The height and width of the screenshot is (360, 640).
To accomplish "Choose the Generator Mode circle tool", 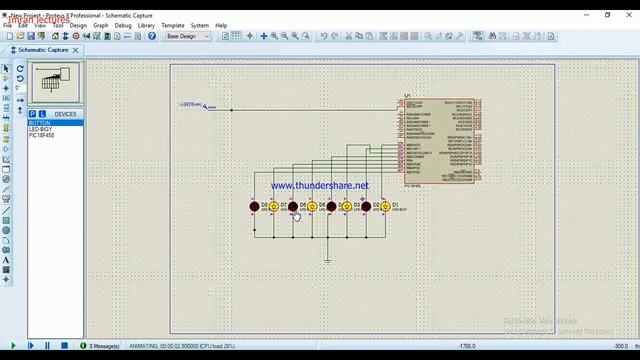I will click(x=6, y=179).
